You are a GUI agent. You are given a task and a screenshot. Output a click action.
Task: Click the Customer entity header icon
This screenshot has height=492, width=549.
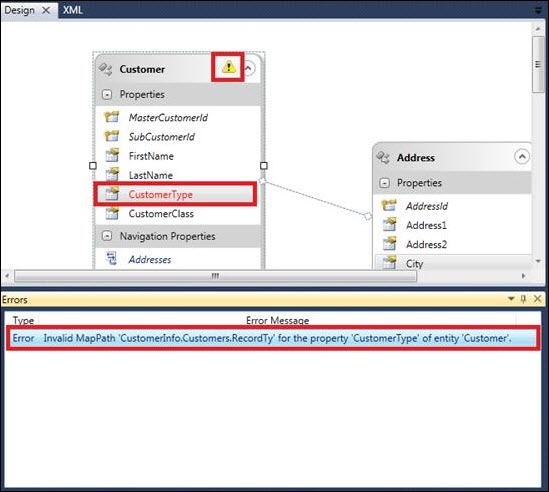105,69
